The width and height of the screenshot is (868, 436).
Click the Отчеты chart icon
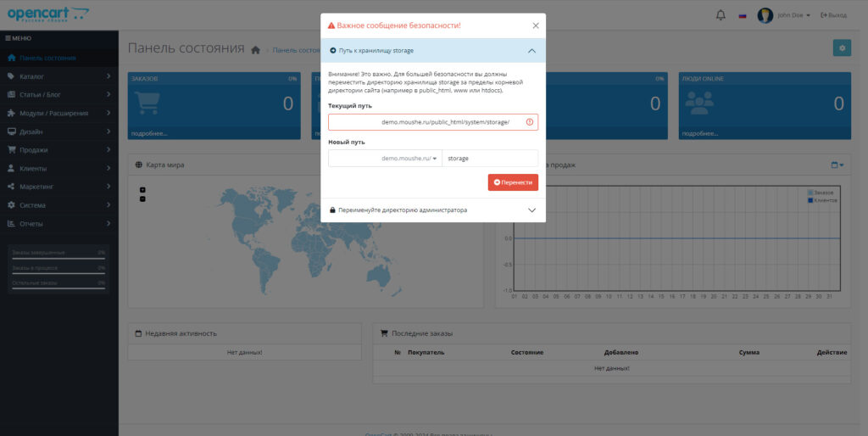pyautogui.click(x=11, y=224)
